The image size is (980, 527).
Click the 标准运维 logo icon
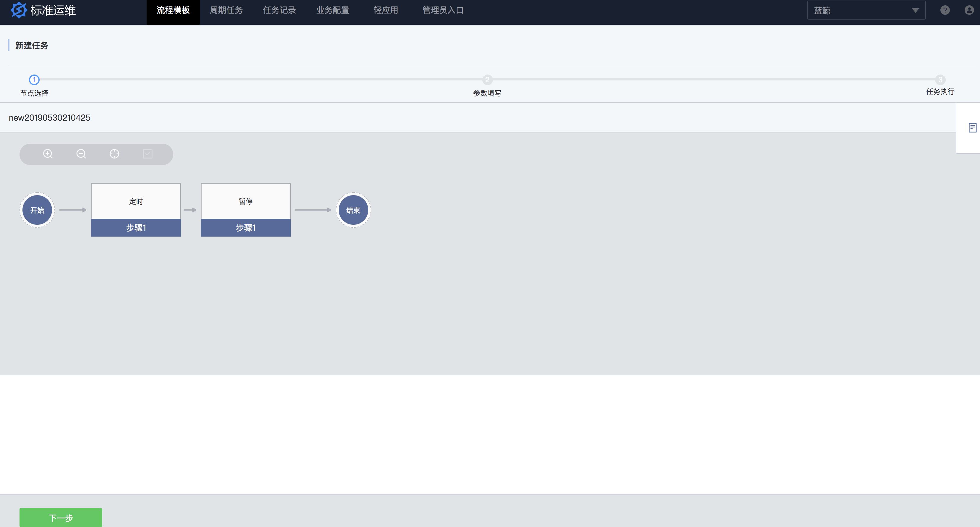19,10
